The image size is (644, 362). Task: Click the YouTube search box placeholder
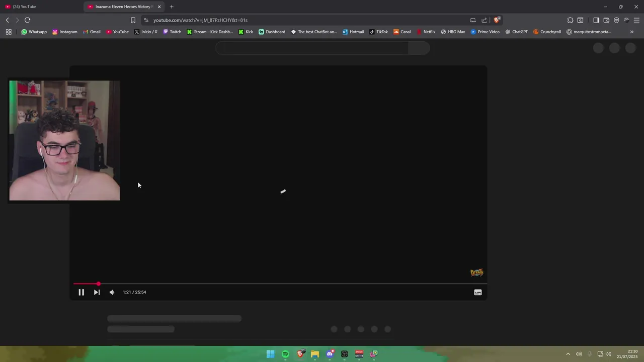coord(312,48)
